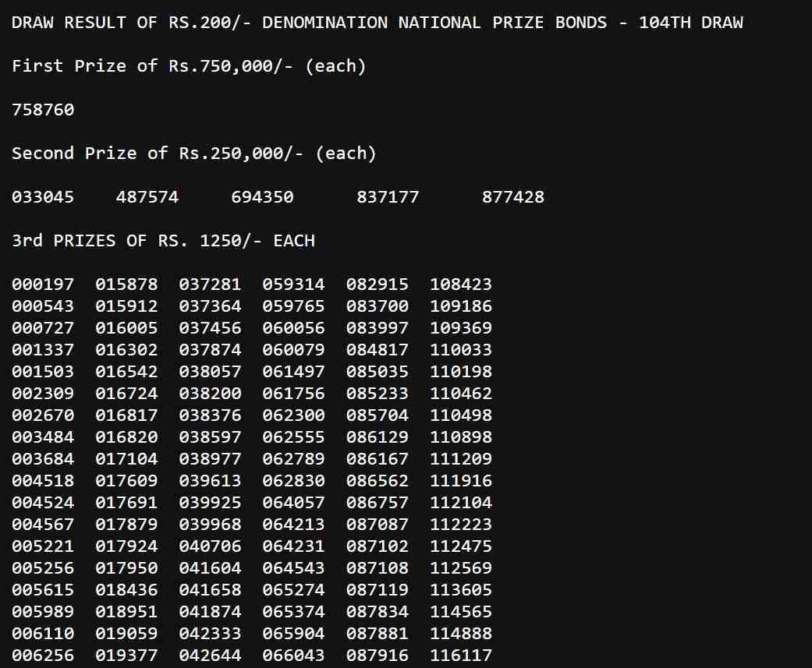Image resolution: width=812 pixels, height=668 pixels.
Task: Select second prize number 033045
Action: pyautogui.click(x=42, y=197)
